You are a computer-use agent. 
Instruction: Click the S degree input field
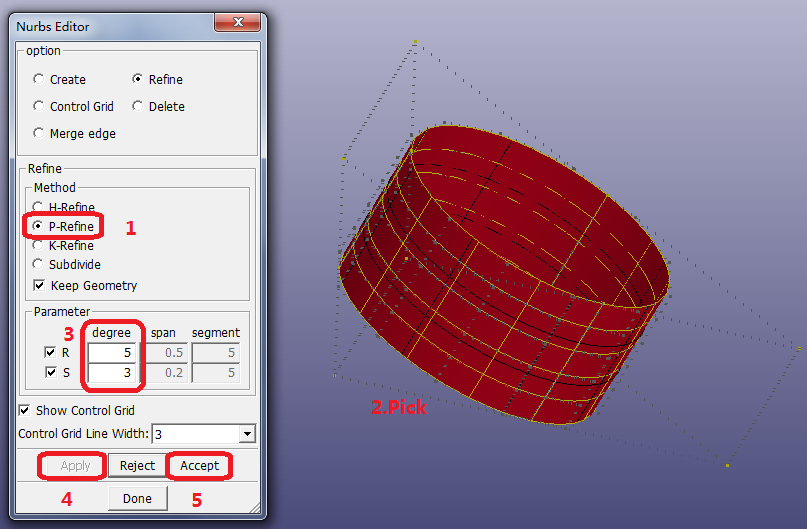tap(115, 374)
